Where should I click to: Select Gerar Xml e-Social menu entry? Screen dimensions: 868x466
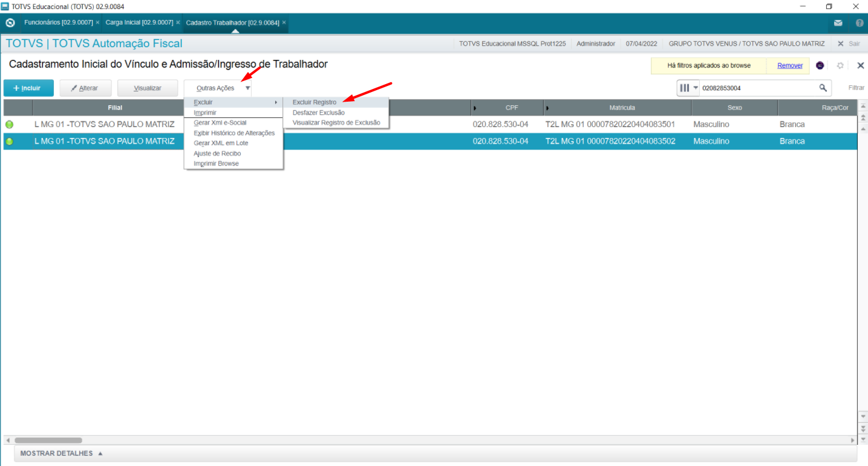[x=233, y=123]
